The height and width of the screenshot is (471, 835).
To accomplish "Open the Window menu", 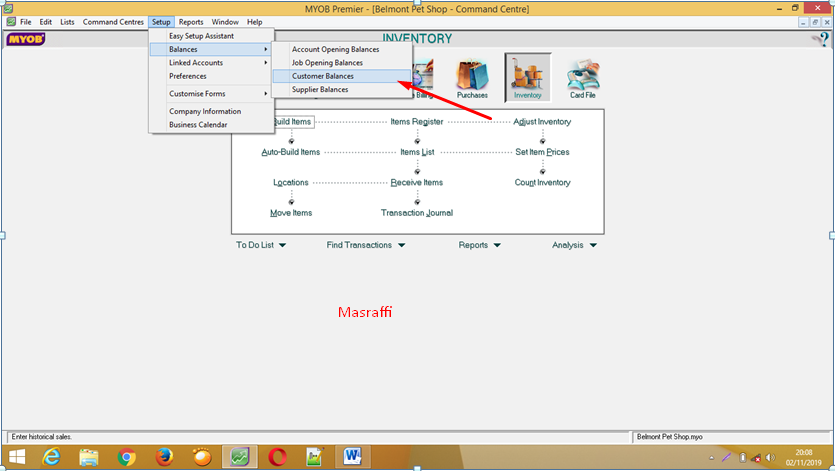I will [x=225, y=22].
